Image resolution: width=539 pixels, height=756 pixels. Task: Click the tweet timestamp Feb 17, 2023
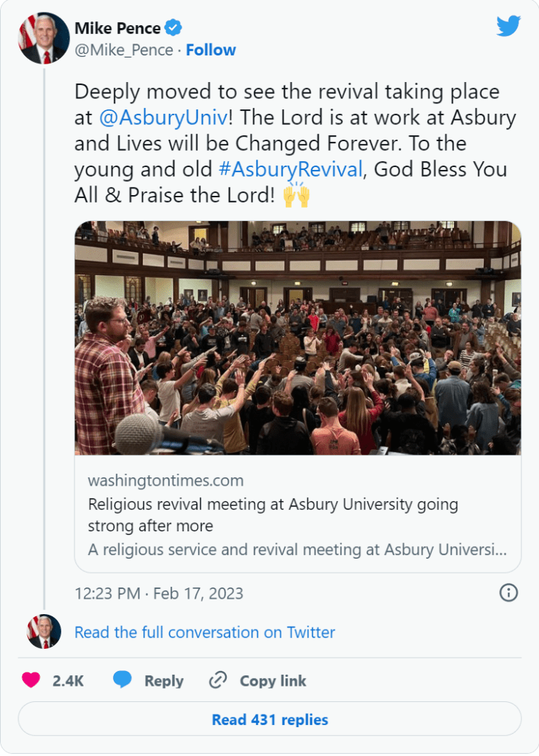pos(159,593)
